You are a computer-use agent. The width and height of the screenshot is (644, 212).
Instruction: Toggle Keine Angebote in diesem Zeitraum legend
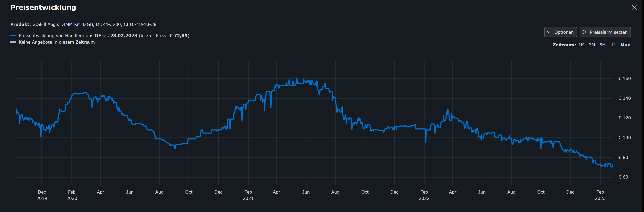(x=57, y=42)
